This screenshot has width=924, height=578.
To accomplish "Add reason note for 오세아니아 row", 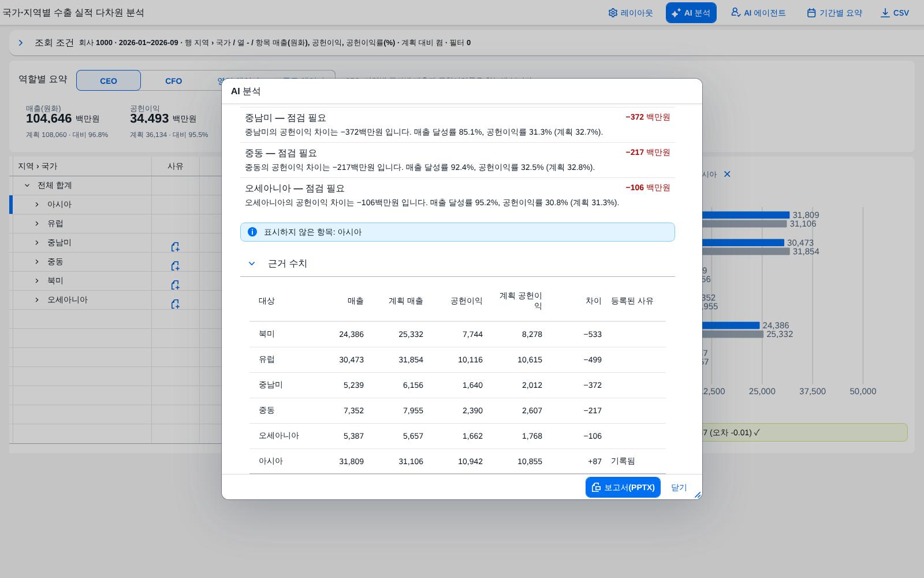I will pos(175,304).
